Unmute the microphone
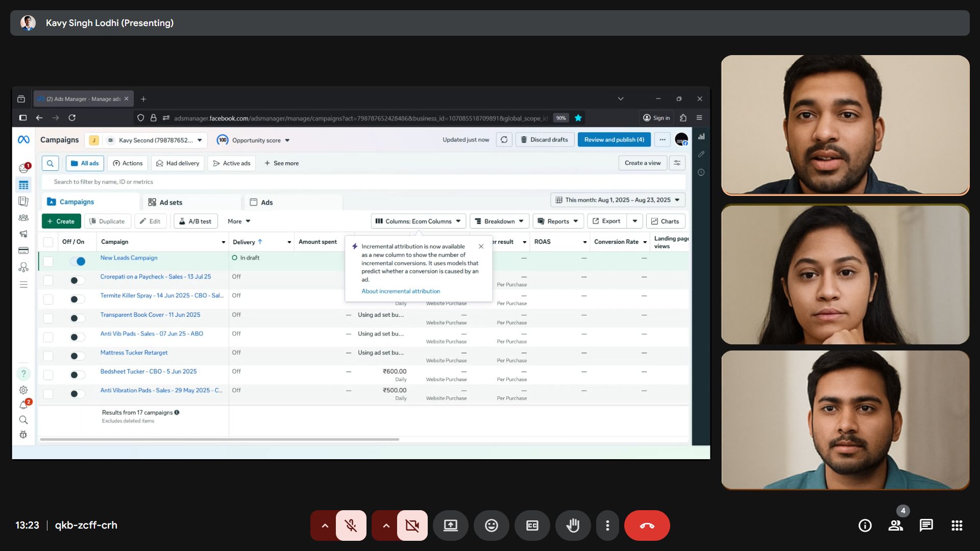The height and width of the screenshot is (551, 980). coord(351,525)
